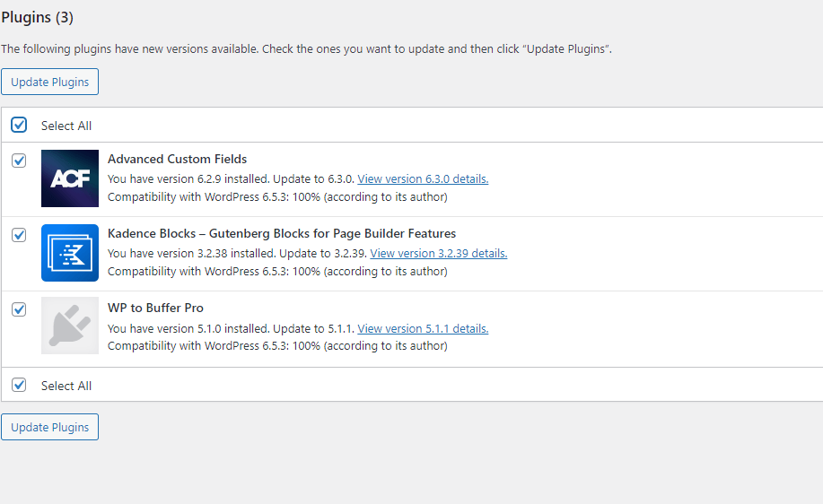823x504 pixels.
Task: Deselect the WP to Buffer Pro checkbox
Action: 19,309
